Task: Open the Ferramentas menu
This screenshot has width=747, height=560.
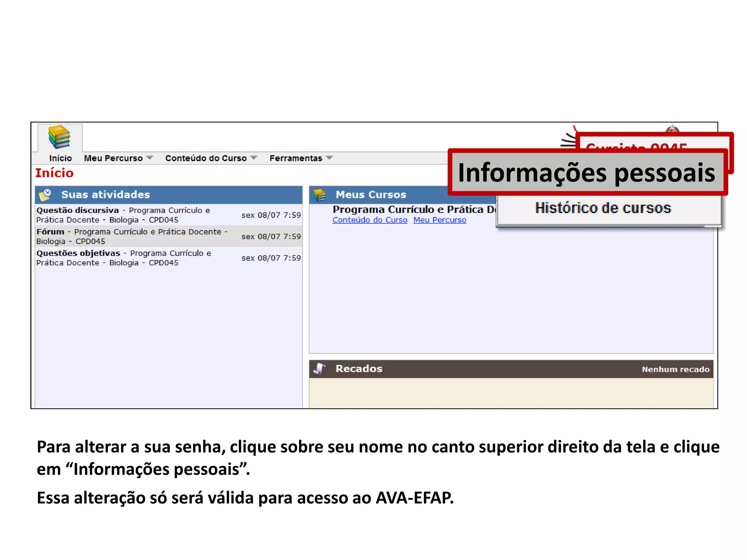Action: point(296,158)
